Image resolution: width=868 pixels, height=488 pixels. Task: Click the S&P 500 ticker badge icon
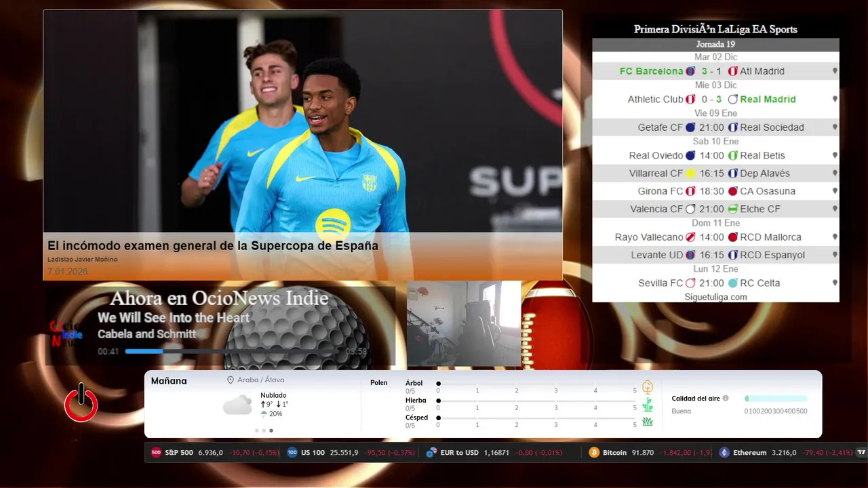click(x=156, y=453)
